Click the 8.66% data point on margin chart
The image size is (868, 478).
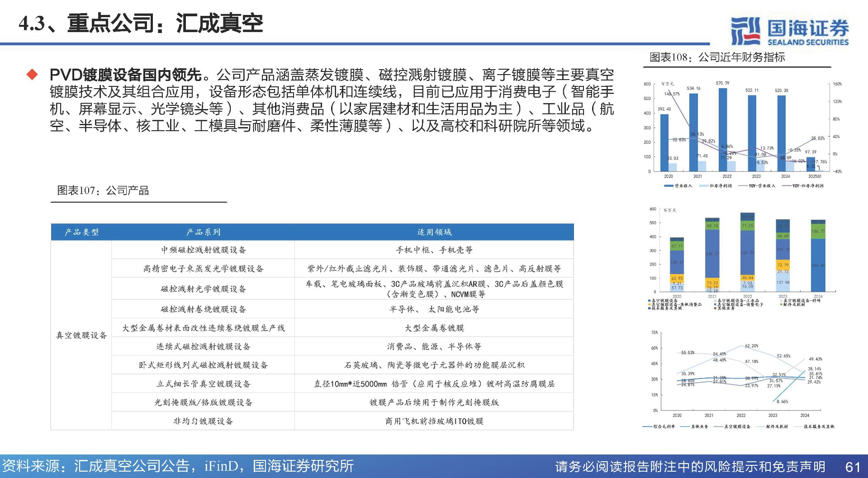point(774,401)
